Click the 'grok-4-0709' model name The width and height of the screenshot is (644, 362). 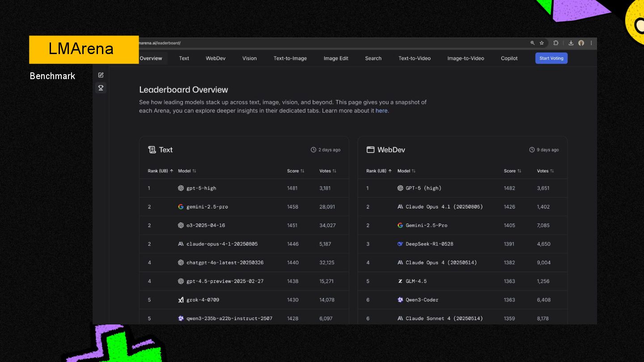[x=203, y=300]
